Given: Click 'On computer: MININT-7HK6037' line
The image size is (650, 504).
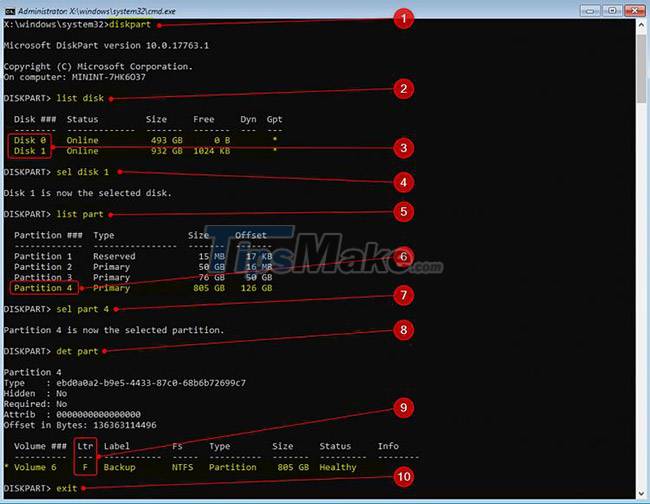Looking at the screenshot, I should coord(75,77).
